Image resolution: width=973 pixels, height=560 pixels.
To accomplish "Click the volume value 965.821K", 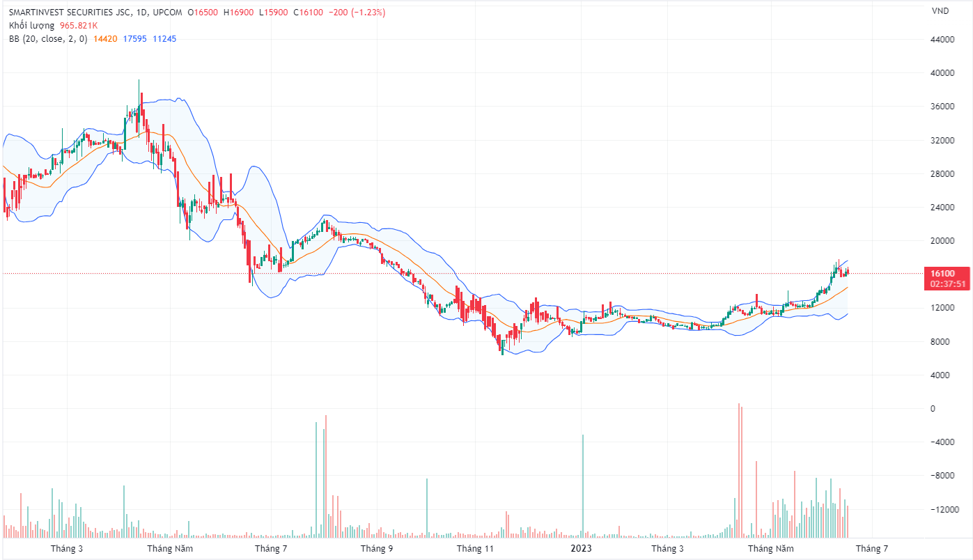I will (78, 26).
